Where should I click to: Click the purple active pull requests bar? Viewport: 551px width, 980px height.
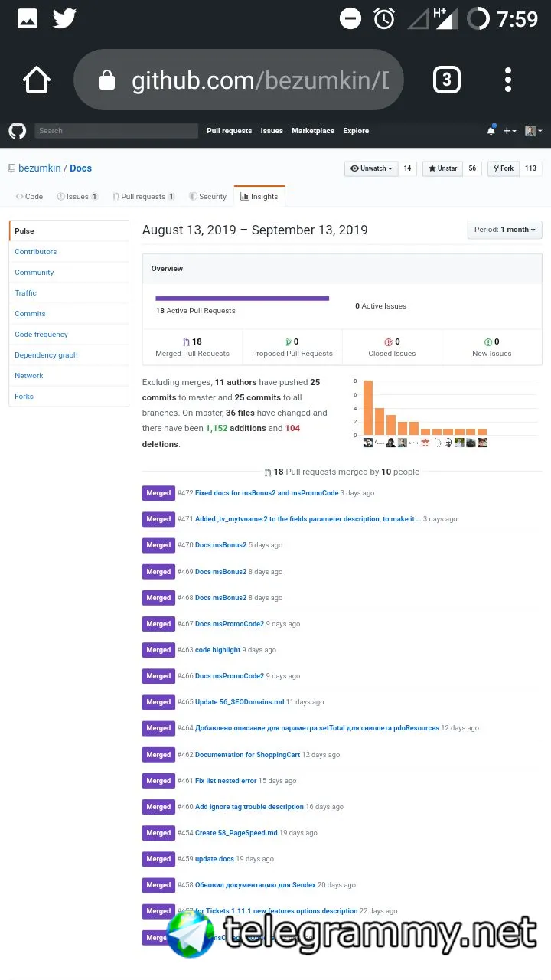(243, 299)
